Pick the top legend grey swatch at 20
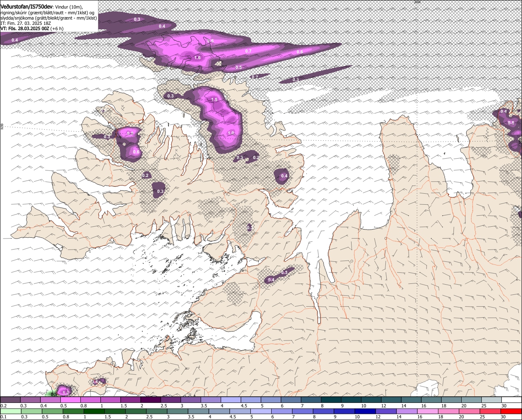Screen dimensions: 522x420 [471, 400]
